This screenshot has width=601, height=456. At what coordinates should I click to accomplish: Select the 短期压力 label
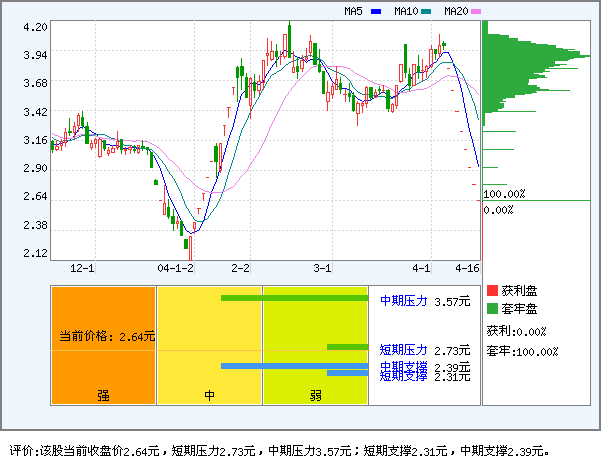[x=403, y=349]
